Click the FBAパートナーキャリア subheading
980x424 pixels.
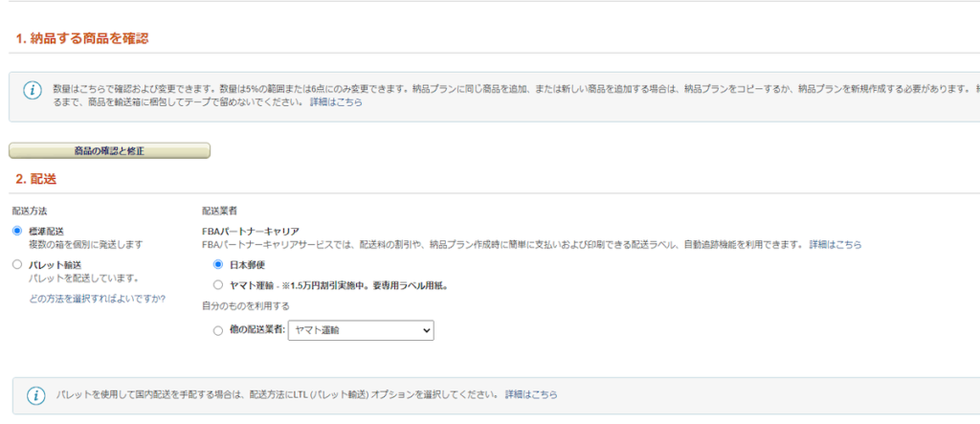(x=250, y=232)
